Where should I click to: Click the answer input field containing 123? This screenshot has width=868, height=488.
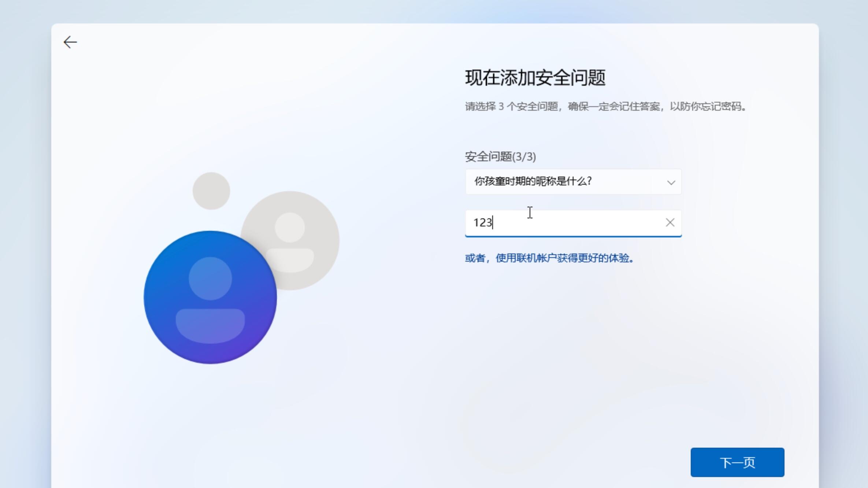573,223
